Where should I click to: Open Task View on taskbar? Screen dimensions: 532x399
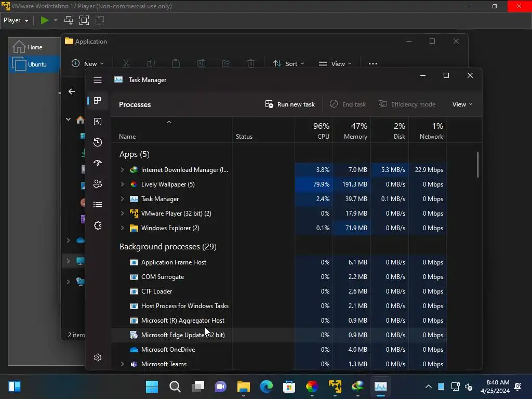click(x=198, y=386)
